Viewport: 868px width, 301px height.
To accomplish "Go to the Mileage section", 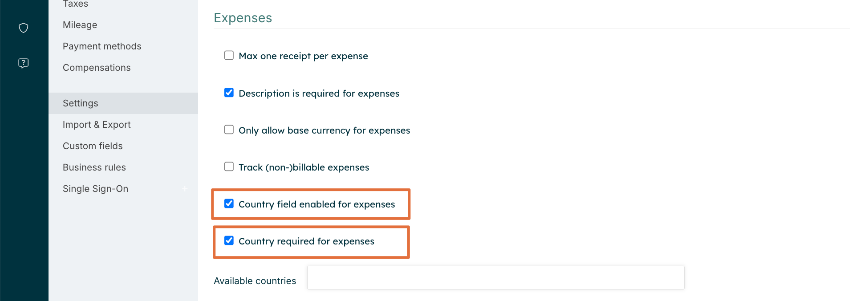I will 80,25.
